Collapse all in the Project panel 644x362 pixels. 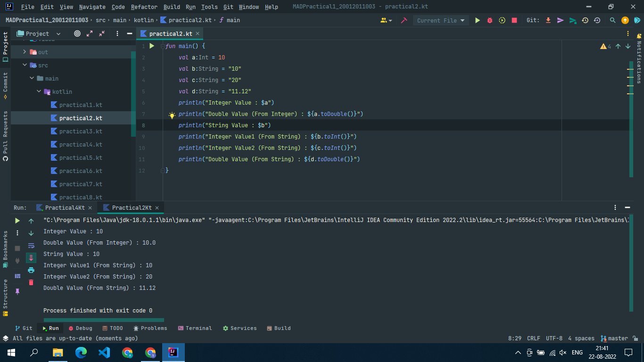click(x=102, y=33)
